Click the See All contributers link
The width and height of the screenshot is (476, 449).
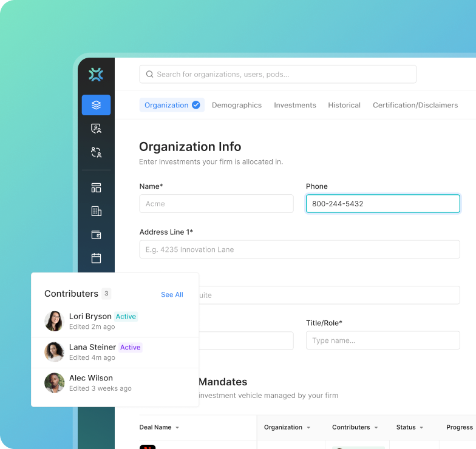point(172,295)
